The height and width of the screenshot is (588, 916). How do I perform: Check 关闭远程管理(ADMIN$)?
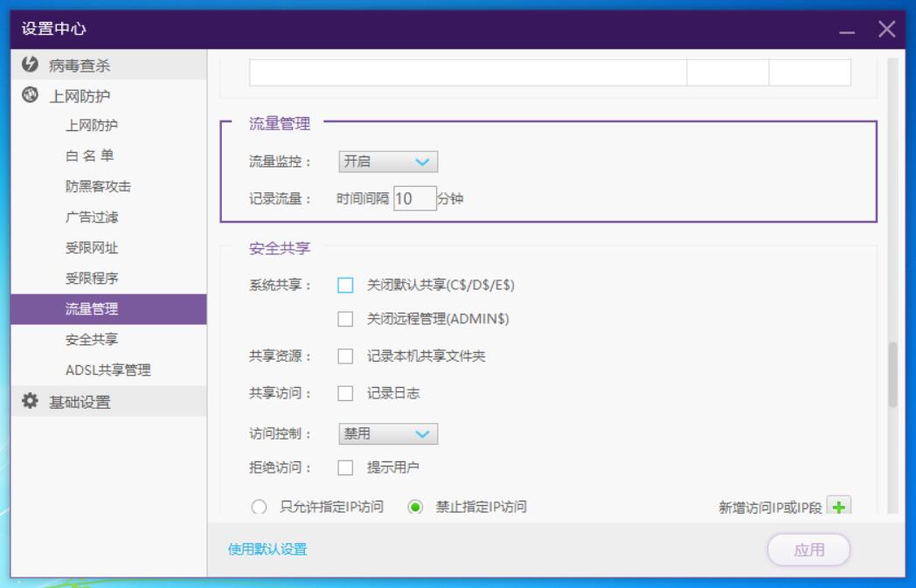click(x=345, y=319)
